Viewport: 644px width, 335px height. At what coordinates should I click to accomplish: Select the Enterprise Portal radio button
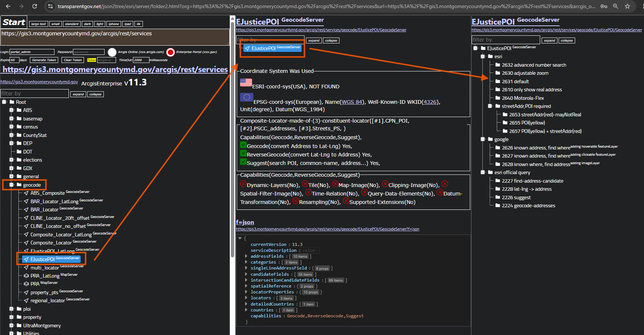(x=170, y=52)
